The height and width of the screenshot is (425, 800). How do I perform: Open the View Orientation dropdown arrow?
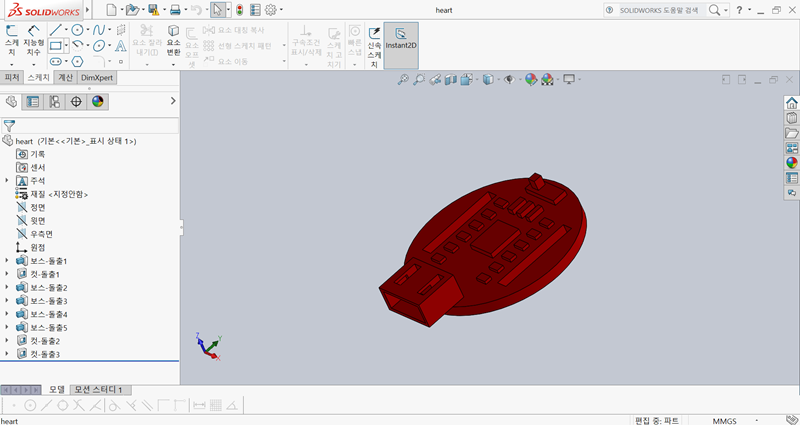pos(477,80)
